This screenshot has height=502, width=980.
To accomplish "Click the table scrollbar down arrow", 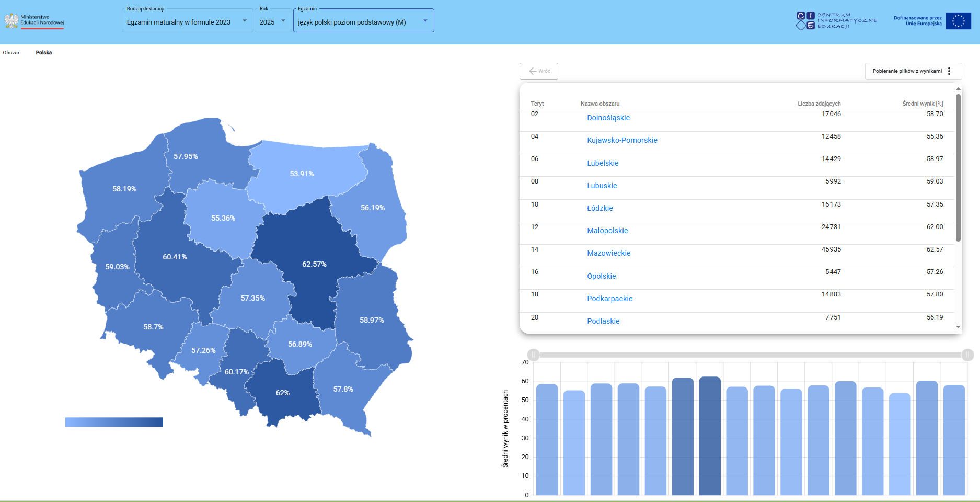I will [958, 327].
